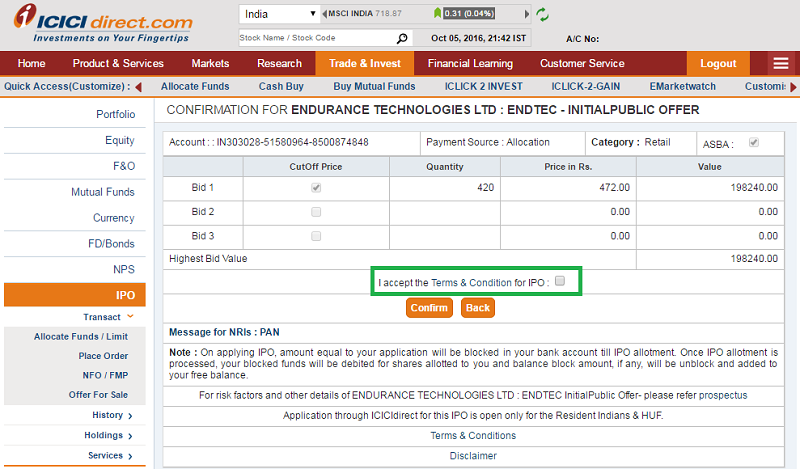Open Customer Service menu
Viewport: 800px width, 469px height.
(582, 63)
